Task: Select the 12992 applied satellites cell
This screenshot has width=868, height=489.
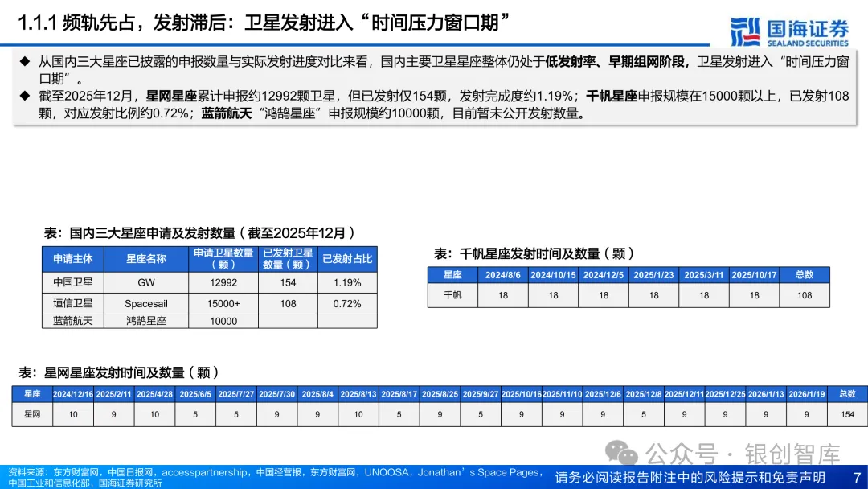Action: click(223, 282)
